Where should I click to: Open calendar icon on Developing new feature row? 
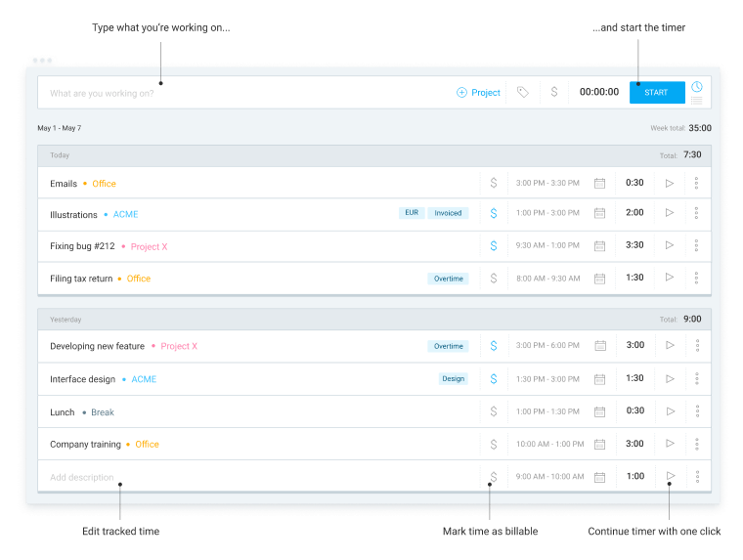600,345
